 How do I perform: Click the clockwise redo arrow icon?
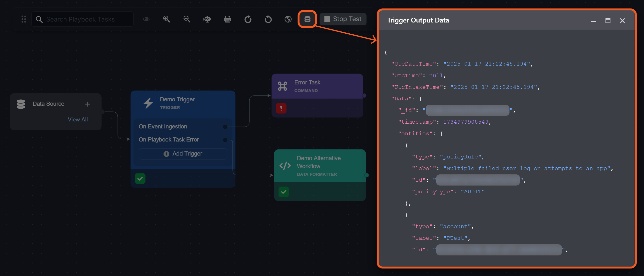coord(248,19)
